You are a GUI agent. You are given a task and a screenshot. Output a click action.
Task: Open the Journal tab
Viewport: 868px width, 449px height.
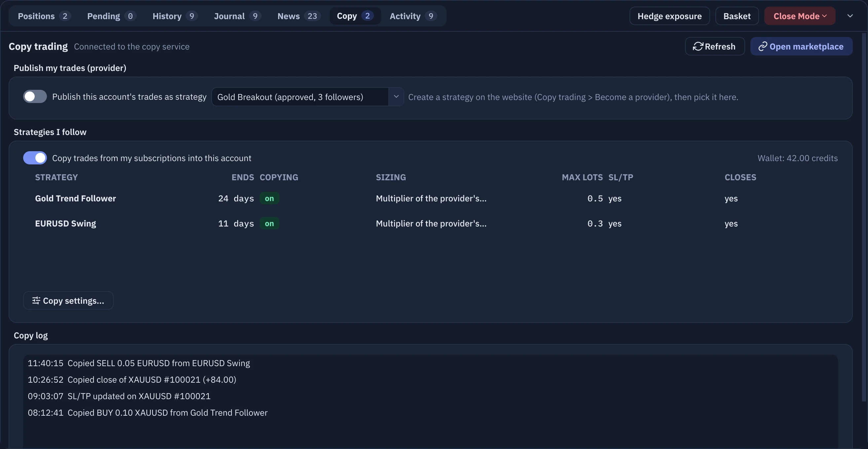pos(237,16)
